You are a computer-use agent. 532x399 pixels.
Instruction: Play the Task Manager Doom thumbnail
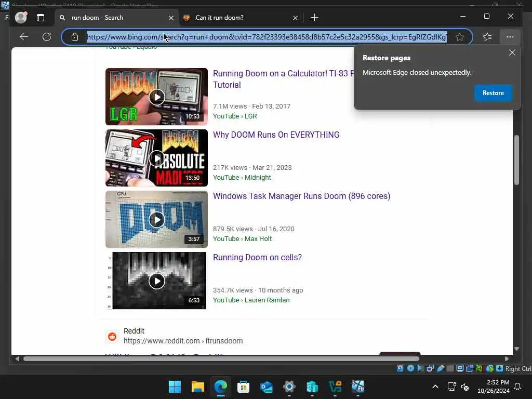[156, 220]
